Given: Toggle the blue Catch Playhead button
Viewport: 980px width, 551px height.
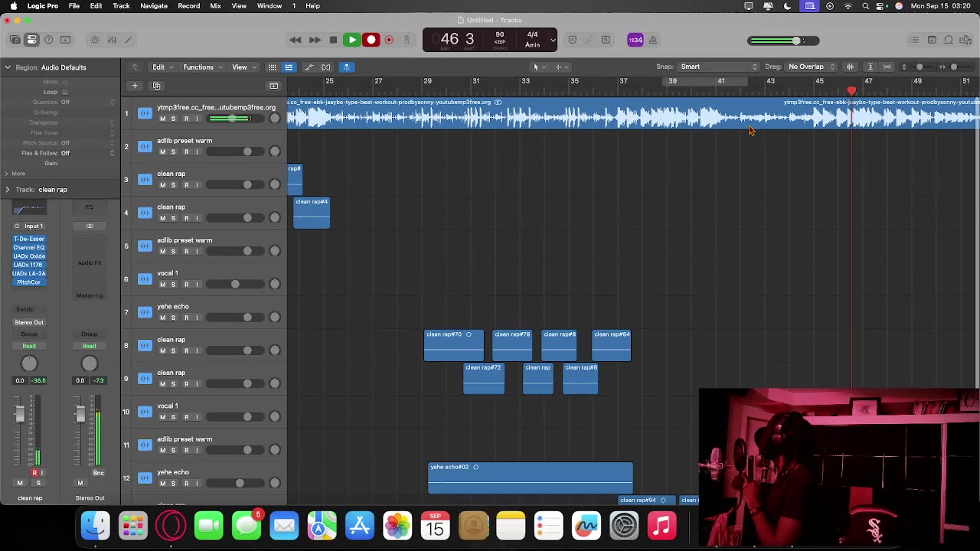Looking at the screenshot, I should point(346,67).
